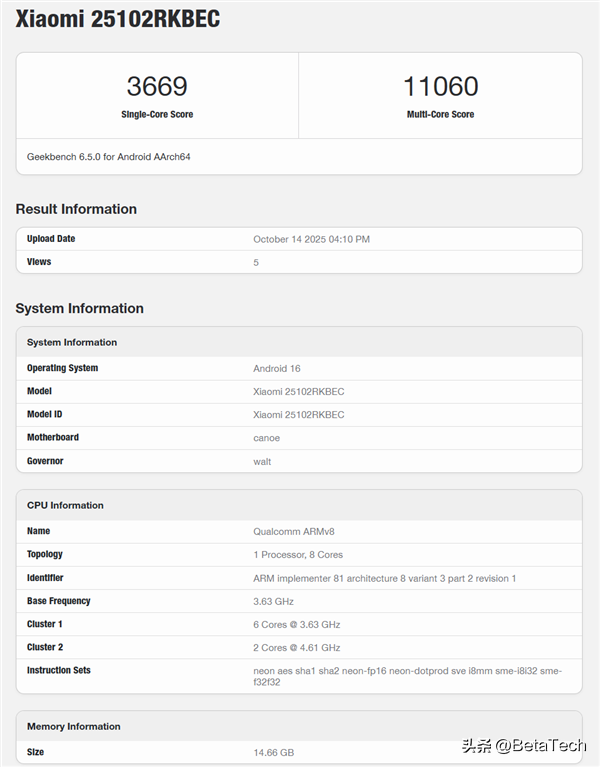The width and height of the screenshot is (600, 767).
Task: Click the CPU Information table header
Action: coord(65,505)
